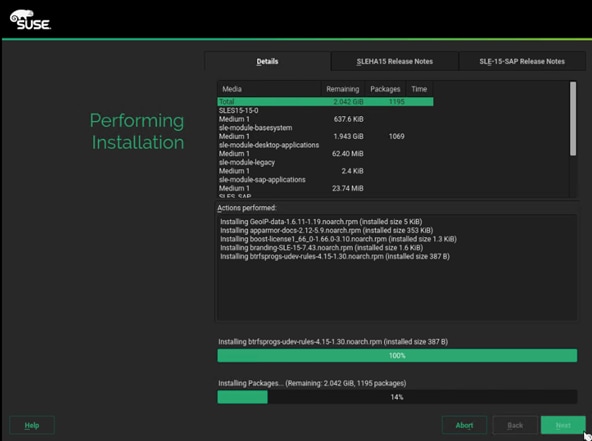
Task: Click the Installing boost-license log line
Action: pyautogui.click(x=338, y=239)
